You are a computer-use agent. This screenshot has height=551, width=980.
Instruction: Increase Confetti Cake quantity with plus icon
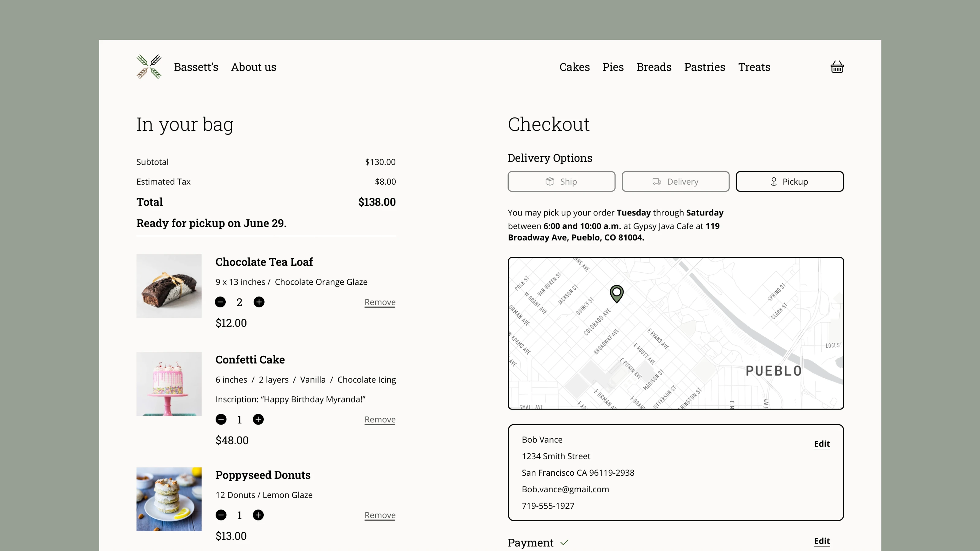click(258, 419)
